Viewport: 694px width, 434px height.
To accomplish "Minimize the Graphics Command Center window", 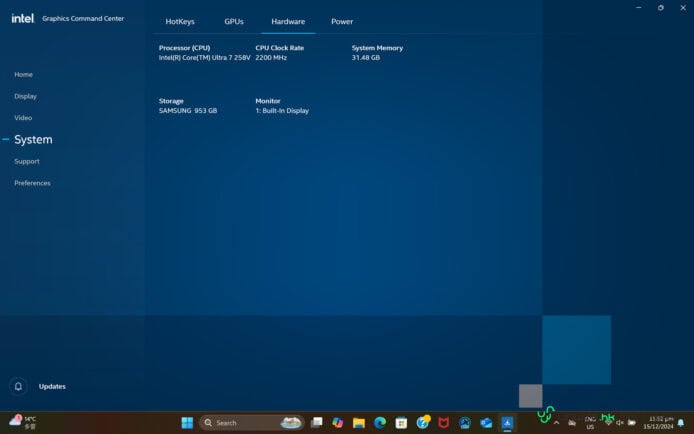I will 639,8.
